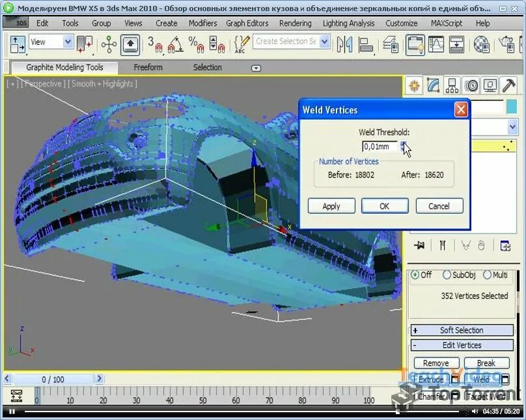This screenshot has width=526, height=420.
Task: Toggle Show End Result icon
Action: coord(443,245)
